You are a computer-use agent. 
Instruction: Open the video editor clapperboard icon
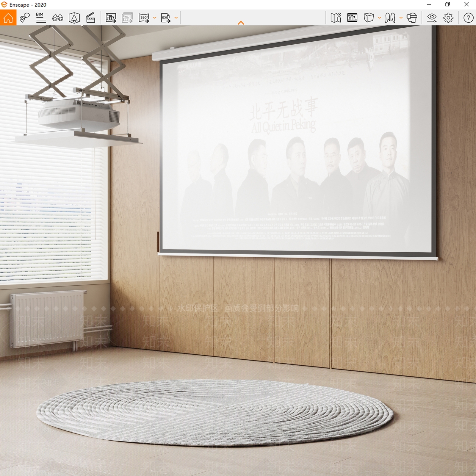point(90,18)
